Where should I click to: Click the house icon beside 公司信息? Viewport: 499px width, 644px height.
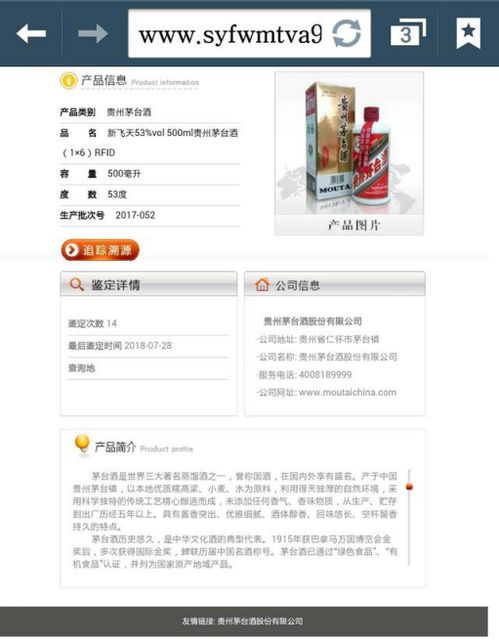[262, 284]
